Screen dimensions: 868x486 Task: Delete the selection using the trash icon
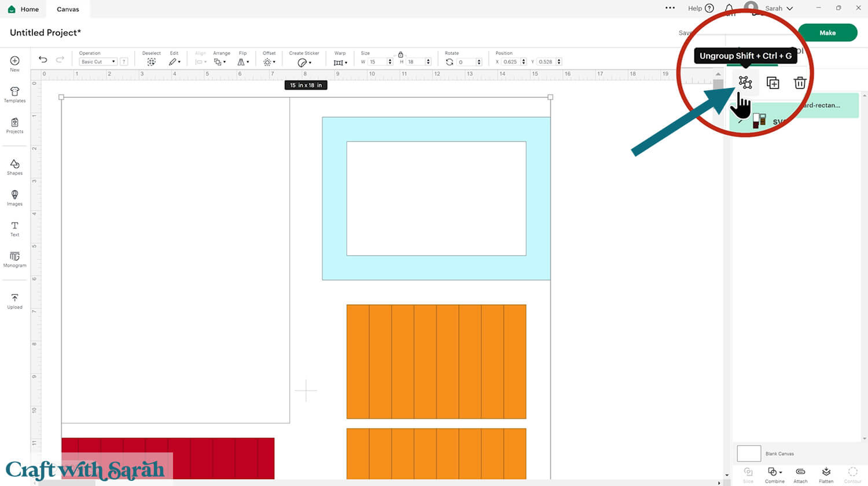point(800,83)
